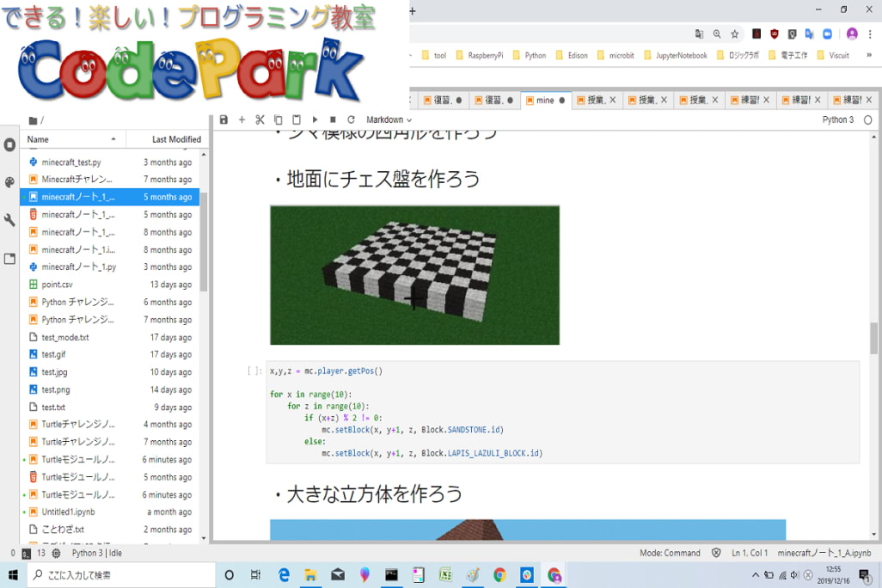Run the selected cell with the play icon

pos(315,119)
